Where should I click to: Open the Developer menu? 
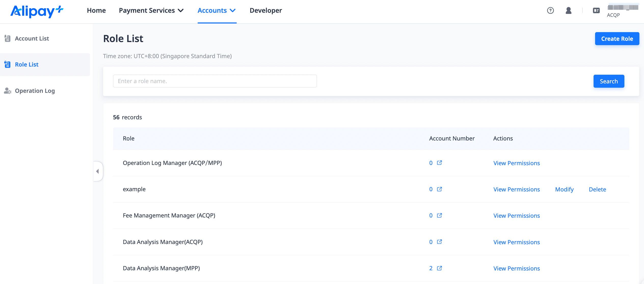click(266, 10)
